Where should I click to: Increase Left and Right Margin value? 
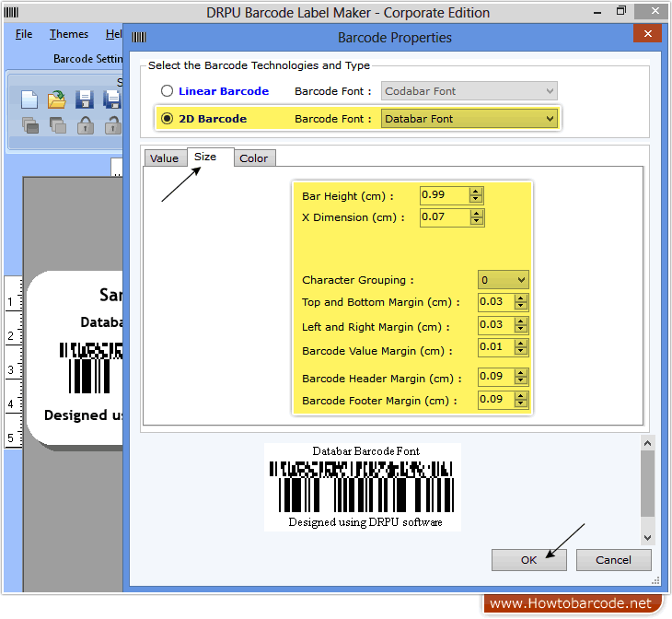pos(521,321)
